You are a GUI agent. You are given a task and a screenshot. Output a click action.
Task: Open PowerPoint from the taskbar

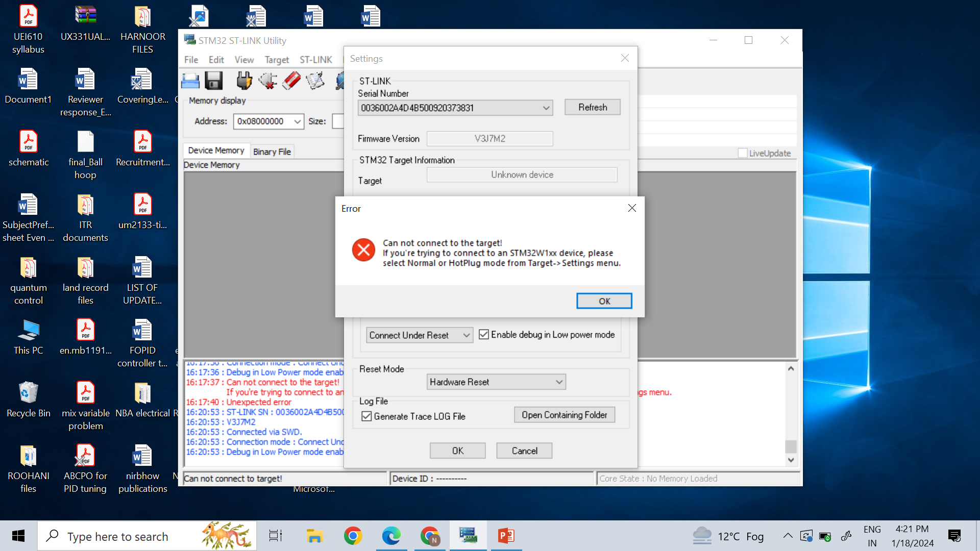506,536
